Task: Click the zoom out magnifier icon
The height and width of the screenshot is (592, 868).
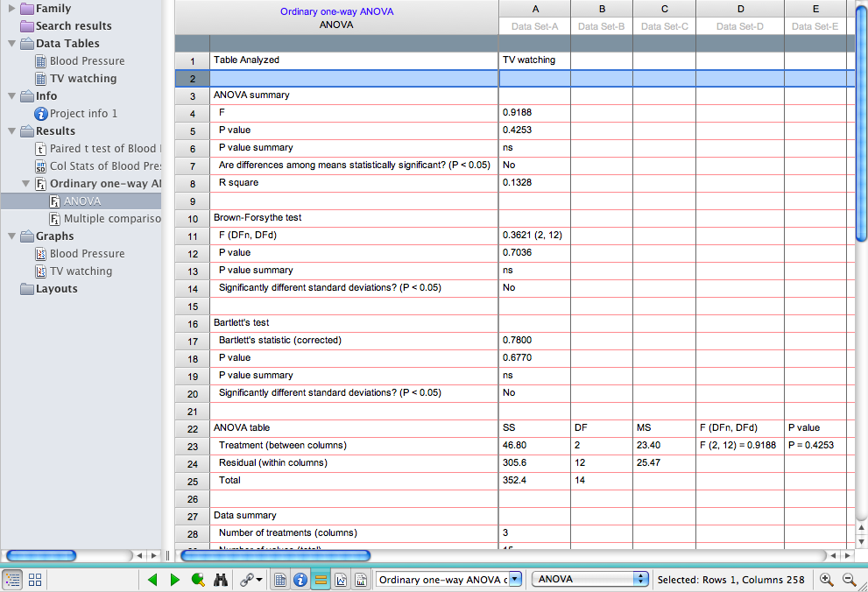Action: tap(849, 580)
